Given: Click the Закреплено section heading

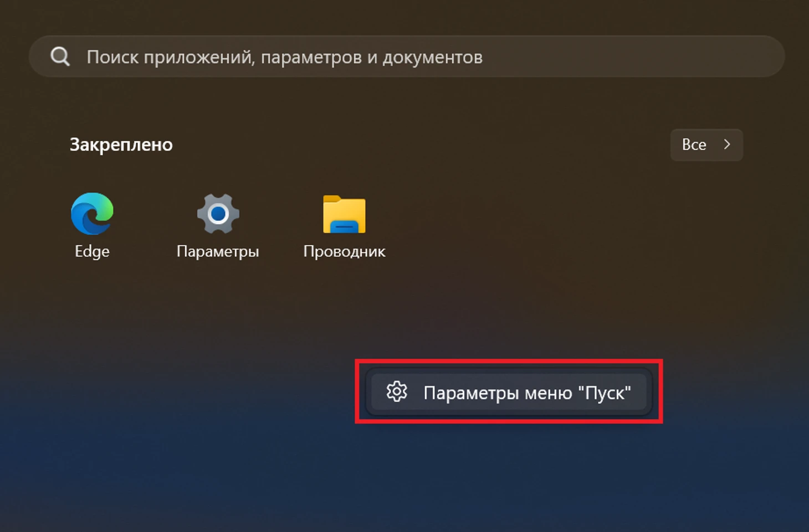Looking at the screenshot, I should 121,144.
